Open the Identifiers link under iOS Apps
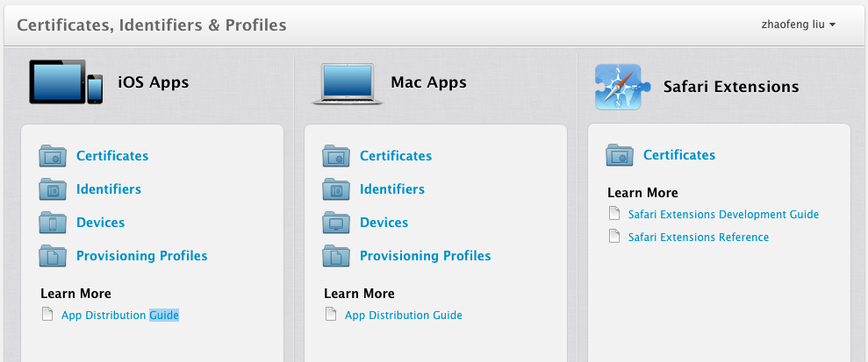This screenshot has width=868, height=362. click(x=109, y=189)
